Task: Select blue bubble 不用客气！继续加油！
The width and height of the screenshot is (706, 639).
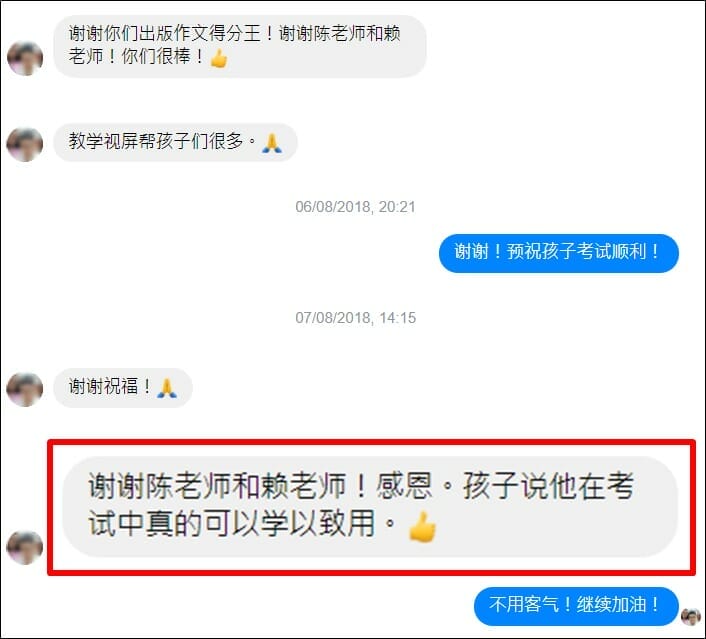Action: point(576,606)
